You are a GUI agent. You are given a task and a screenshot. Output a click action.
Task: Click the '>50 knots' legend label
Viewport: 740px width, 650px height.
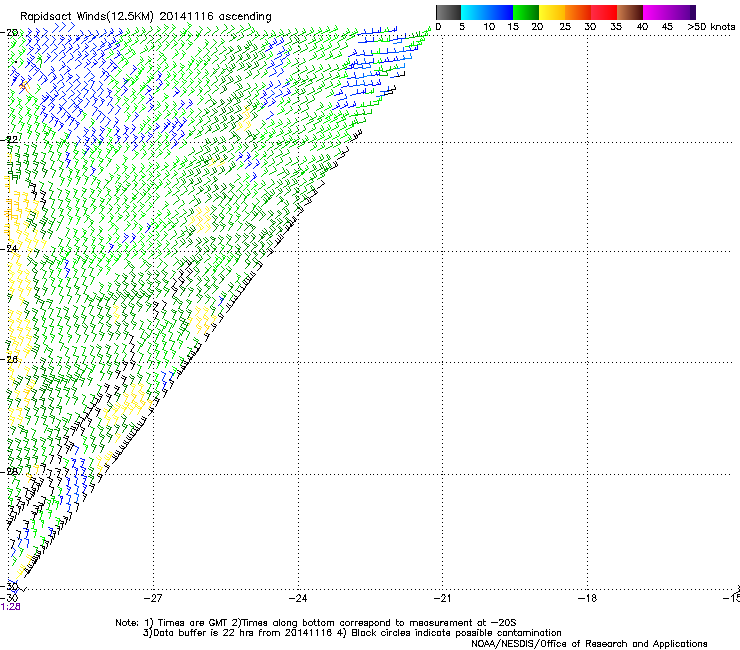click(711, 27)
